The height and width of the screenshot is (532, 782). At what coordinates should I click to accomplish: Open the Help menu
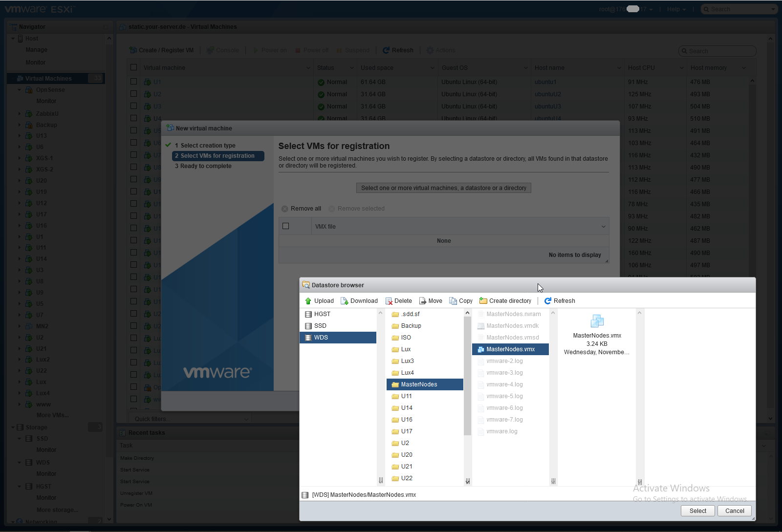(x=676, y=9)
